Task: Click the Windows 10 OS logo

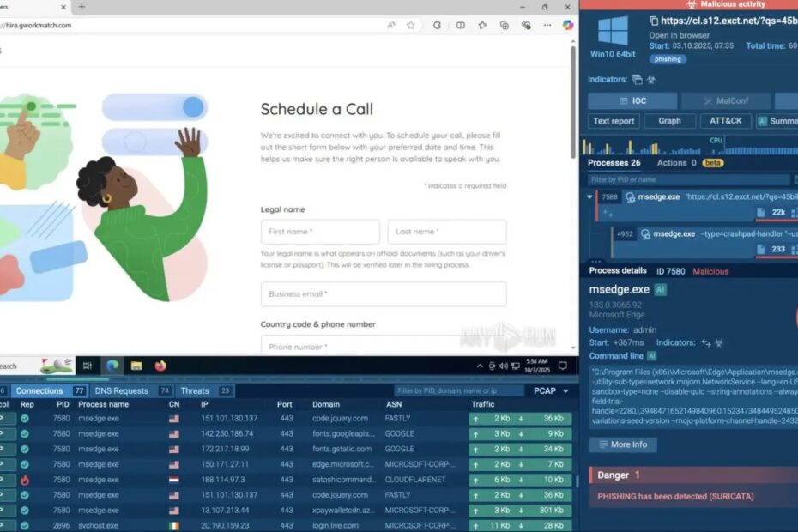Action: 613,31
